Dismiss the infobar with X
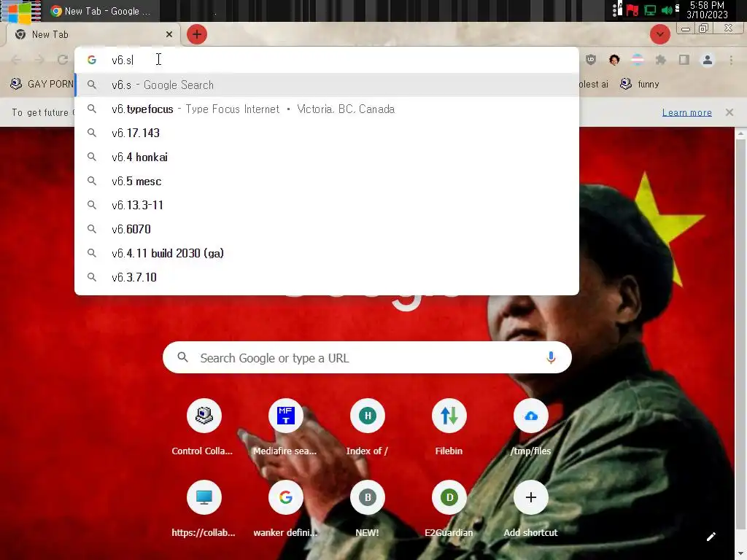 click(729, 112)
